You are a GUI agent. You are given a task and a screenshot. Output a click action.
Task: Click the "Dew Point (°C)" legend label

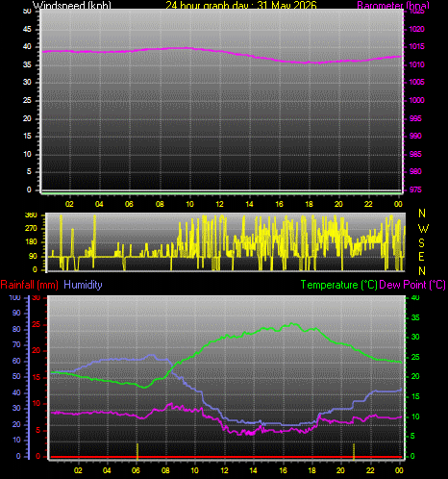click(x=412, y=285)
